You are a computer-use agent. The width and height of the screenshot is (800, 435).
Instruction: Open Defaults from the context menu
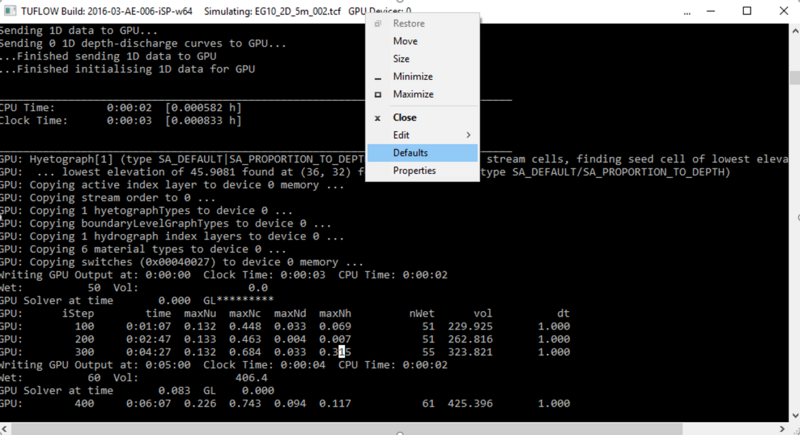click(x=422, y=153)
